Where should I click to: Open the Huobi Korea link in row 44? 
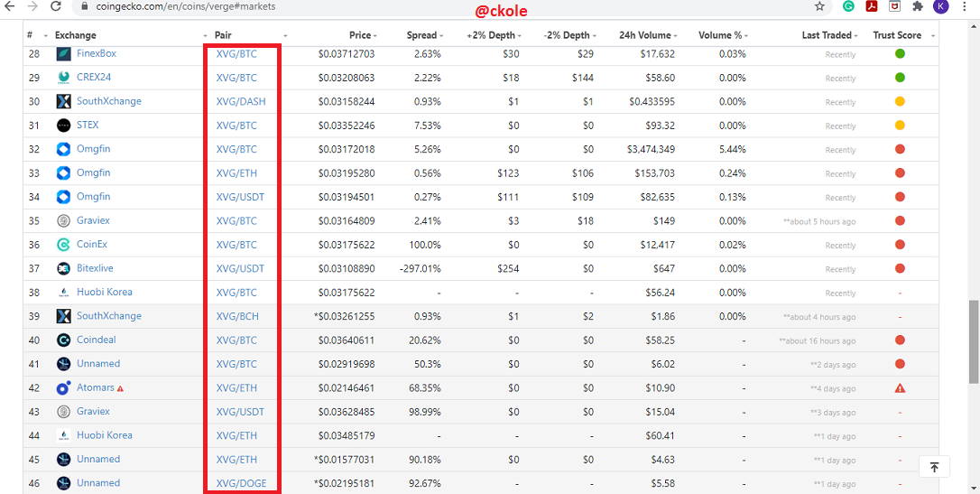tap(105, 435)
